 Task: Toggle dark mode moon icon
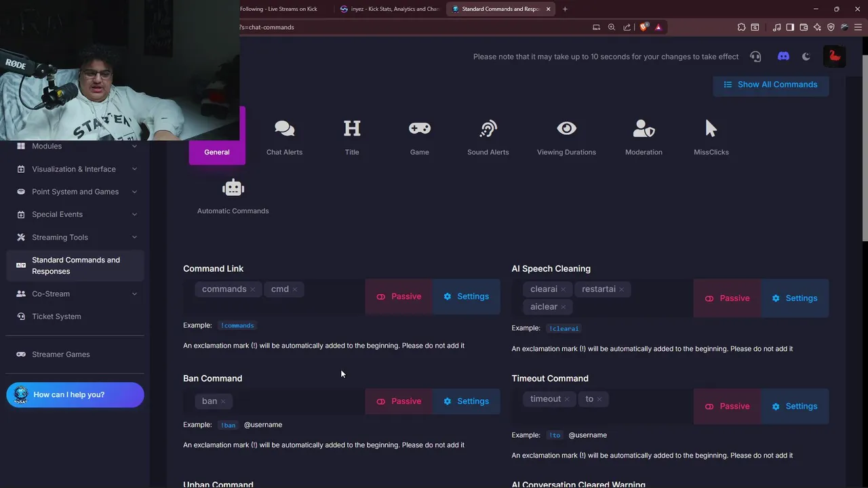(806, 56)
